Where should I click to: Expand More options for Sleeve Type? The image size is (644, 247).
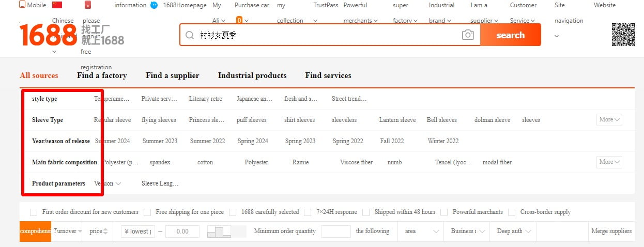(609, 120)
